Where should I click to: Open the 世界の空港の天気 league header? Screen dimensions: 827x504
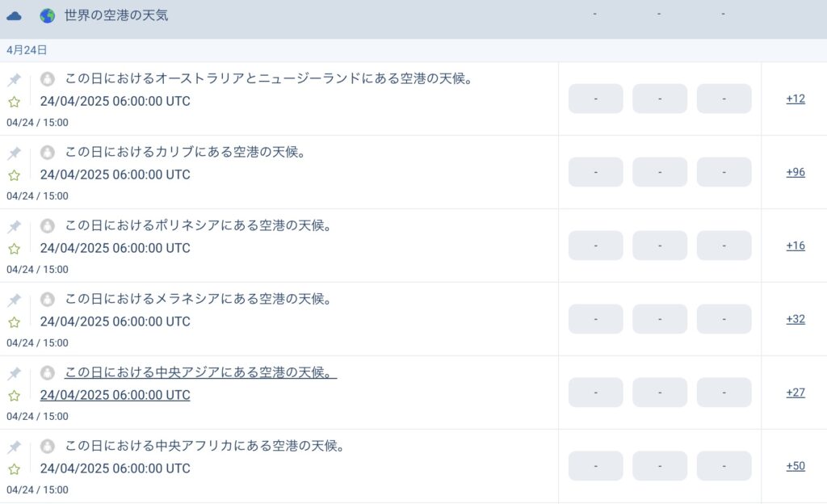[116, 15]
